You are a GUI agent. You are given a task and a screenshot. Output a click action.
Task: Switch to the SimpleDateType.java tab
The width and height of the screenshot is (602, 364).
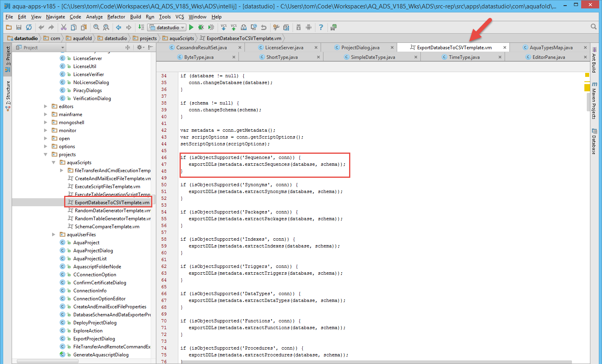coord(373,57)
